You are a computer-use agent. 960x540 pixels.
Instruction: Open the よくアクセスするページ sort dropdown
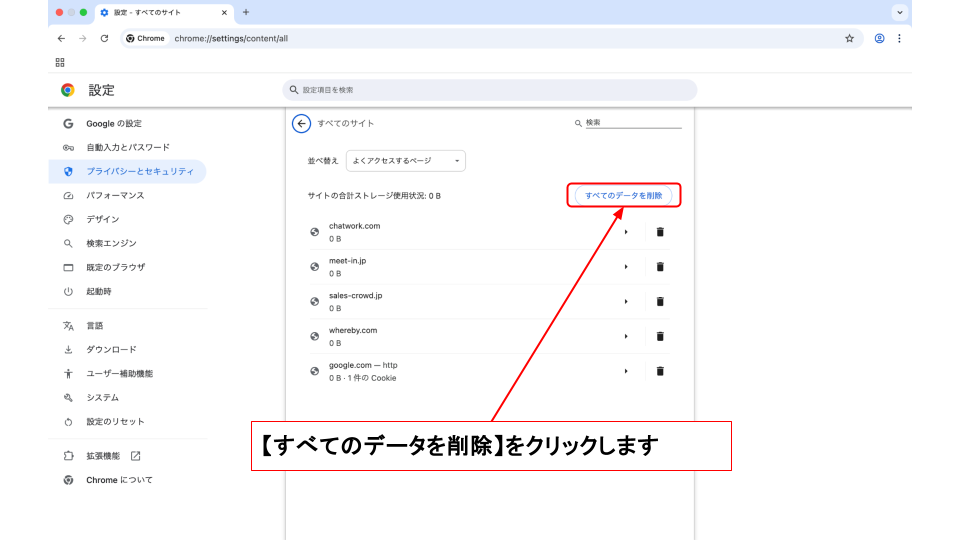[x=406, y=161]
